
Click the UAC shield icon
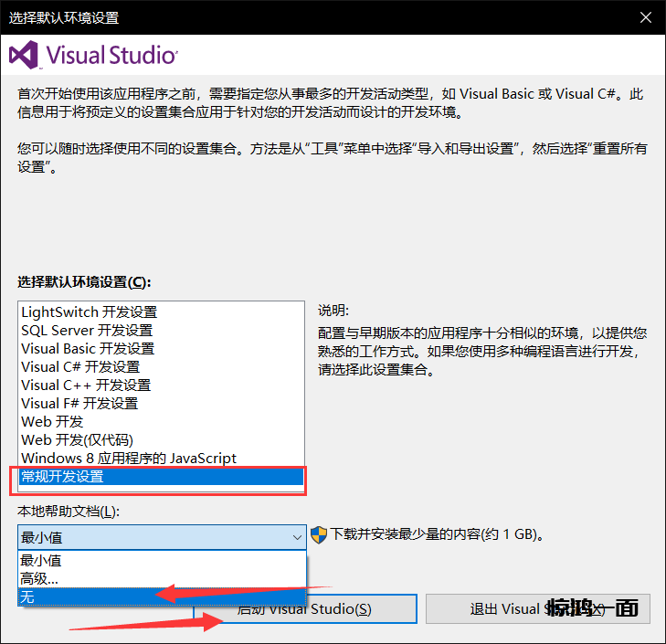click(x=319, y=534)
